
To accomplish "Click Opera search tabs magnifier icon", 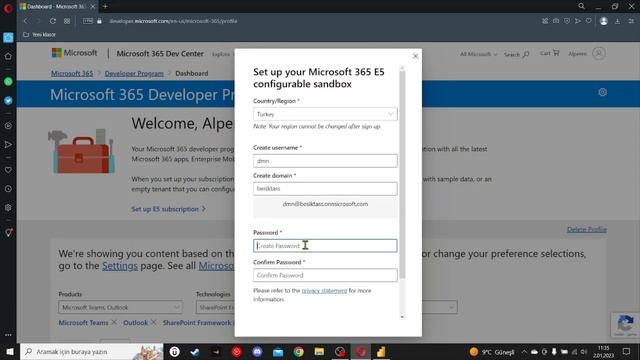I will point(581,6).
